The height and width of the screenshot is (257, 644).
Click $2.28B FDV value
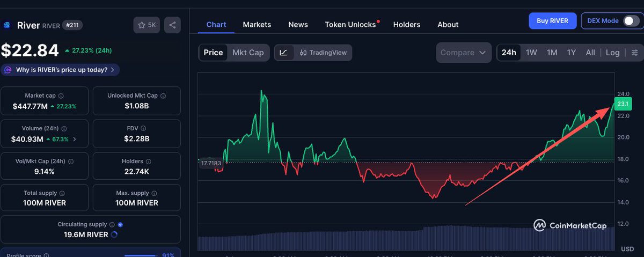point(137,139)
